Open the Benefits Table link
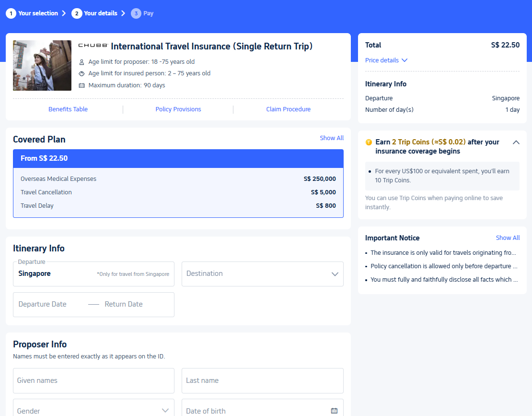 68,109
